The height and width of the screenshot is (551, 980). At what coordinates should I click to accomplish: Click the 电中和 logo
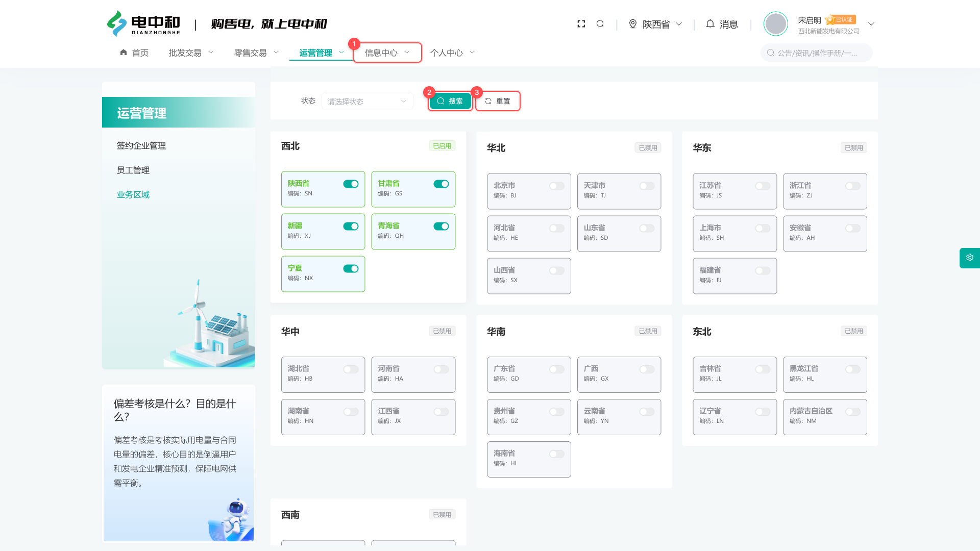(x=143, y=23)
